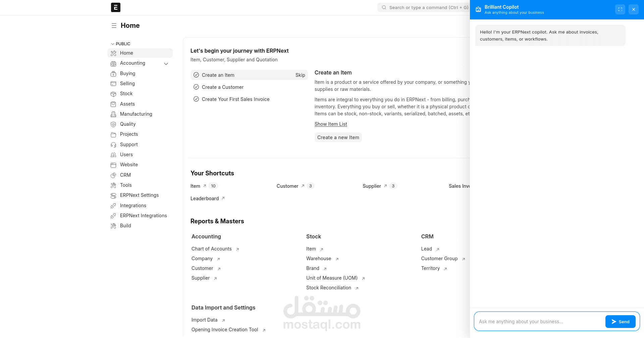Click the Buying sidebar icon

tap(113, 73)
